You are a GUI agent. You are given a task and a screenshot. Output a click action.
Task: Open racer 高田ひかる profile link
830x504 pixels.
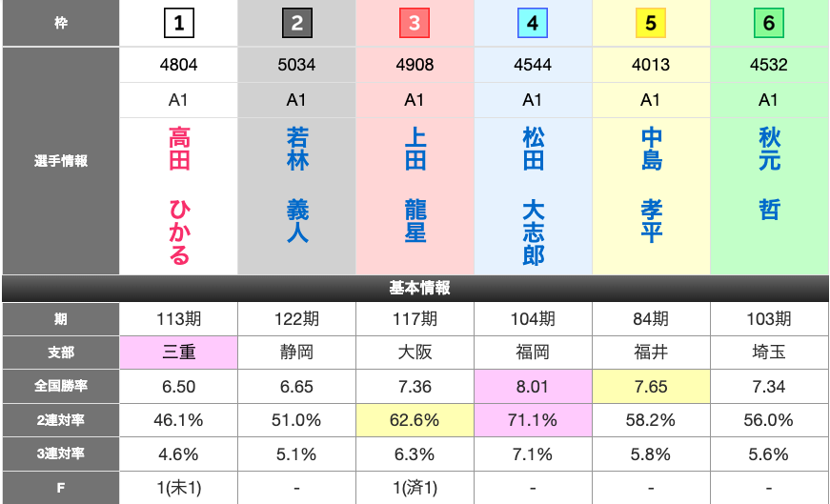[179, 195]
